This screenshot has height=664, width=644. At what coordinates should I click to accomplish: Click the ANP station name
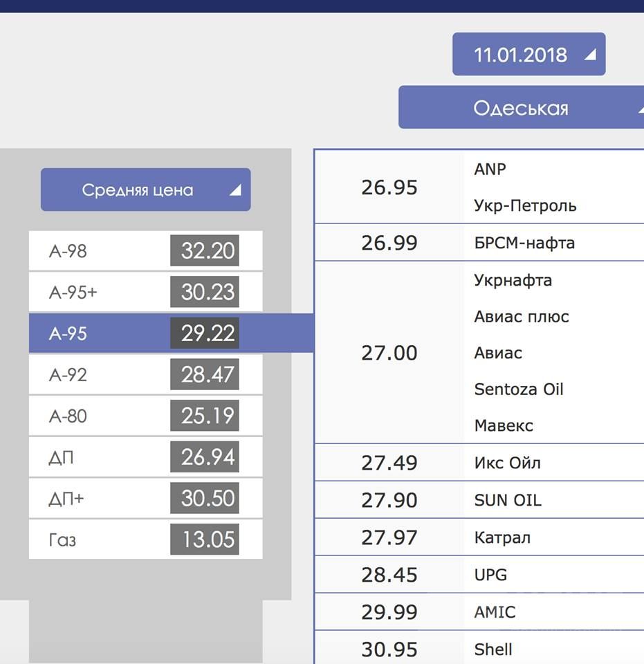point(490,169)
